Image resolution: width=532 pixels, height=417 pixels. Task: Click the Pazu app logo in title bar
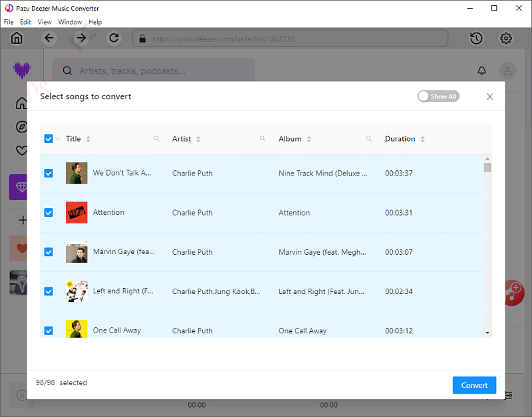pyautogui.click(x=9, y=8)
